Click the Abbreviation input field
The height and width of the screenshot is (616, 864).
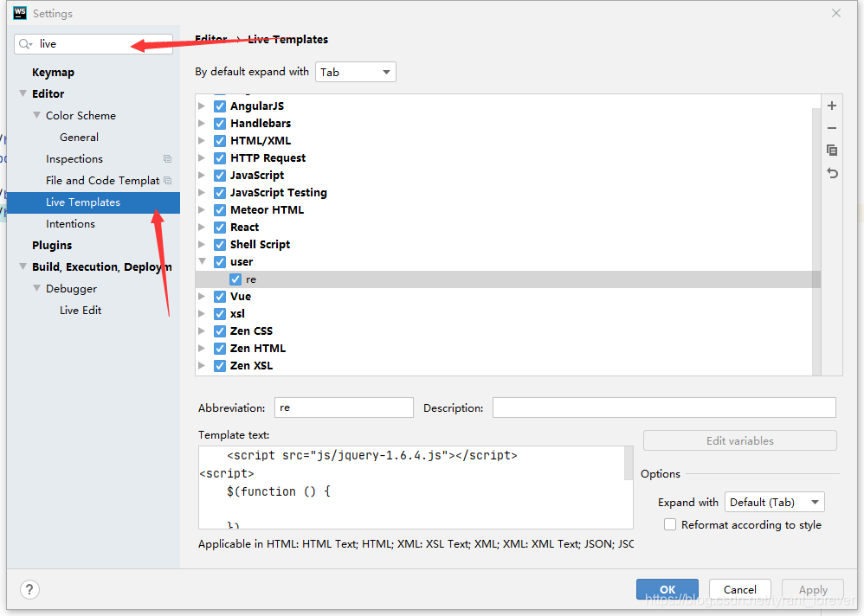[344, 407]
